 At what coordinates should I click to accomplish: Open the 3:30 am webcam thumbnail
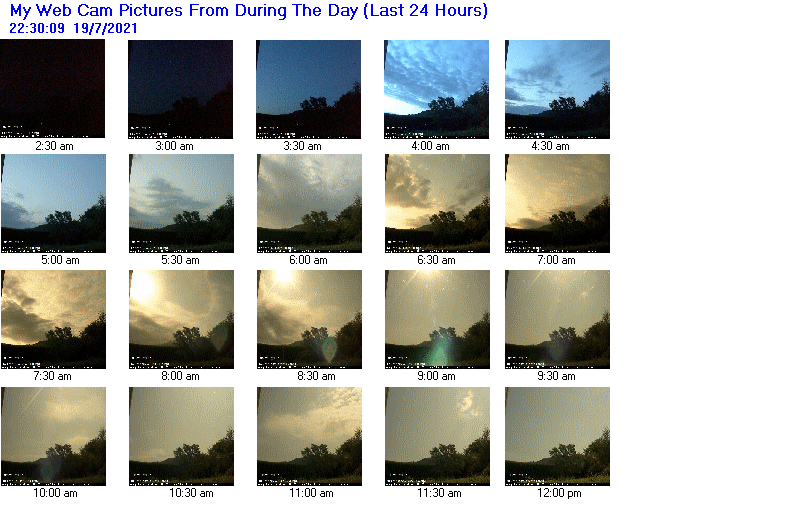click(308, 89)
